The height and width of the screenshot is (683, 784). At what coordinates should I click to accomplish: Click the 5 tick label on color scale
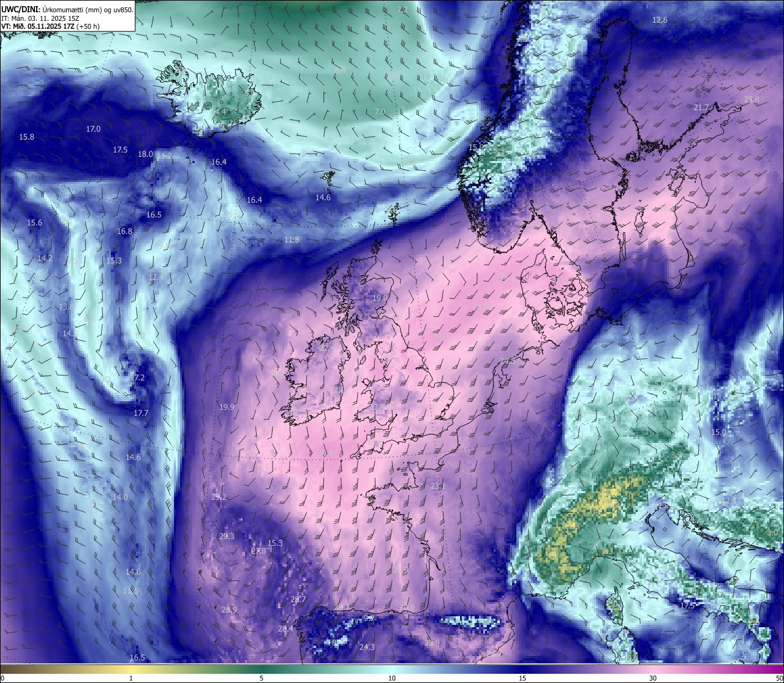pos(262,678)
